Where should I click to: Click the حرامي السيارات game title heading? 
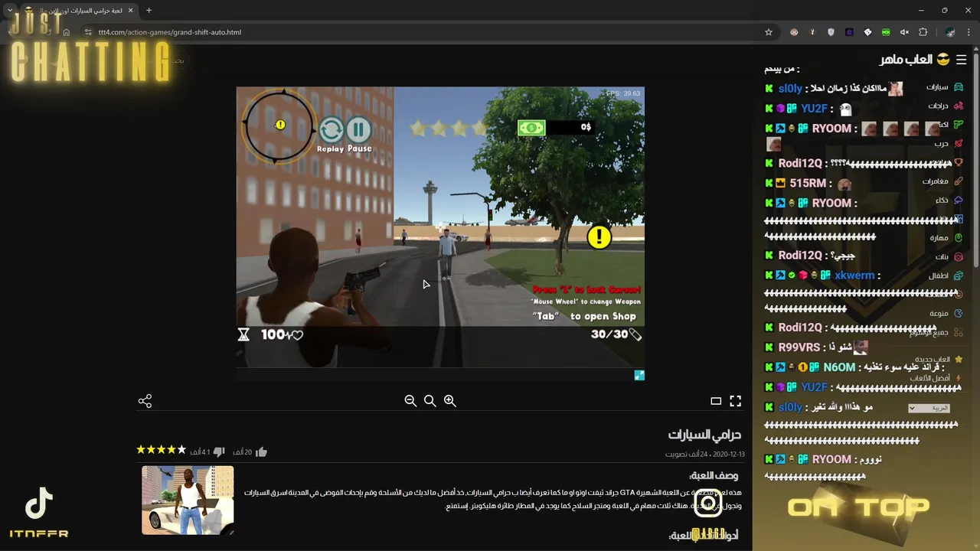point(704,435)
